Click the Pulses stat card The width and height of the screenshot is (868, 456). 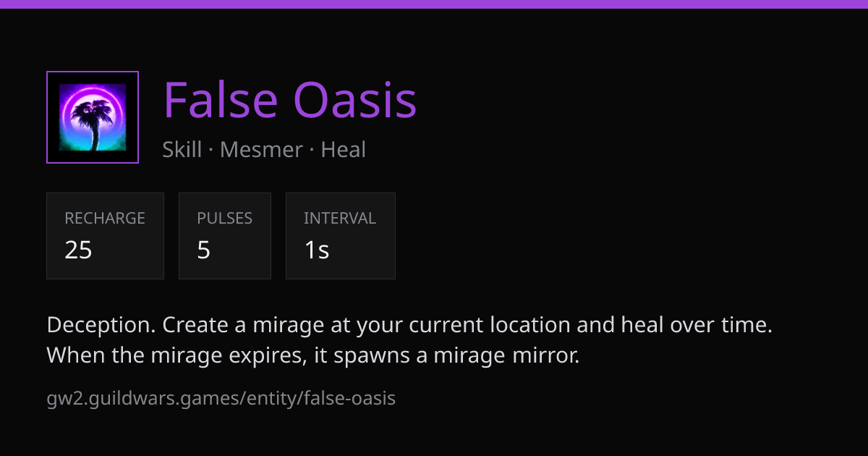(x=225, y=236)
